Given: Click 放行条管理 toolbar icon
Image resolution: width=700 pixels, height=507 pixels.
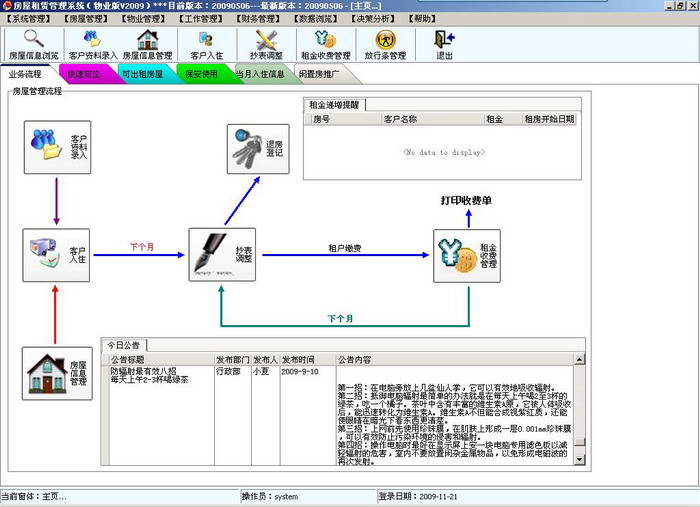Looking at the screenshot, I should (x=385, y=45).
